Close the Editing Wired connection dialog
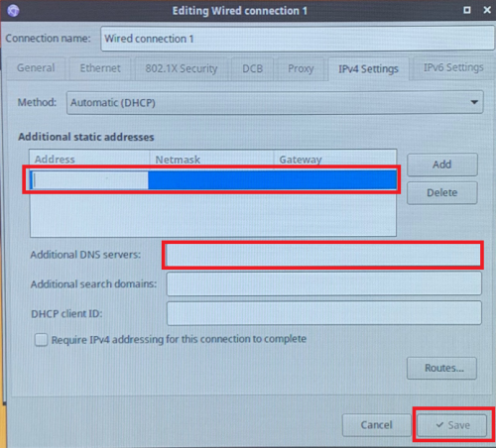The image size is (496, 448). [x=487, y=10]
